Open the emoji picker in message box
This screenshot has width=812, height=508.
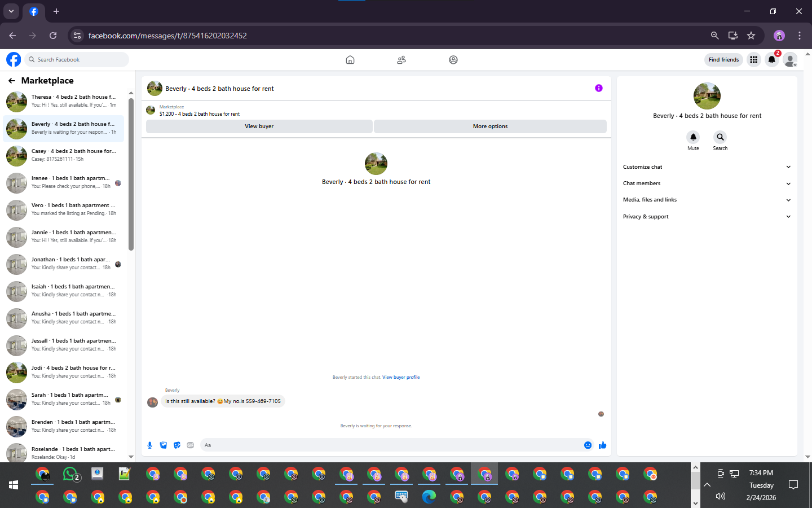tap(588, 445)
